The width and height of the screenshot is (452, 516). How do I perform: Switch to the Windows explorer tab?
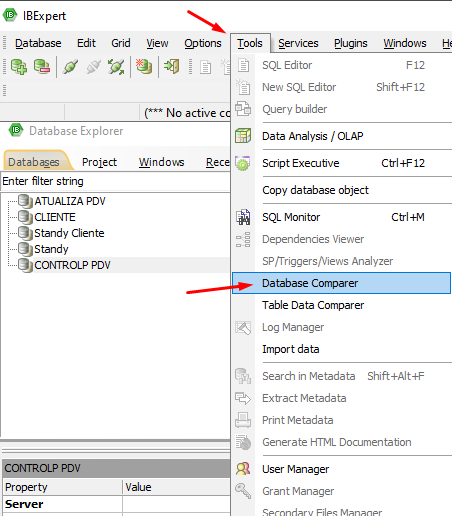click(x=161, y=162)
